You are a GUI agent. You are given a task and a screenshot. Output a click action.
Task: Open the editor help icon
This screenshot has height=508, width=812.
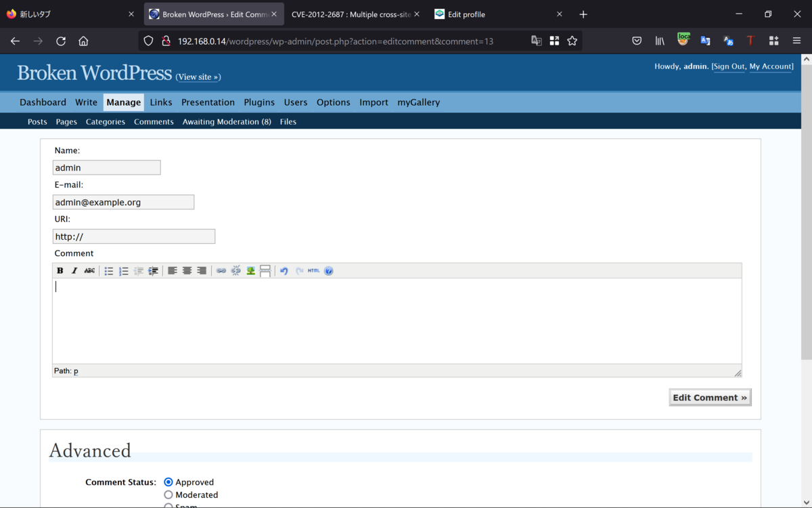pyautogui.click(x=329, y=271)
